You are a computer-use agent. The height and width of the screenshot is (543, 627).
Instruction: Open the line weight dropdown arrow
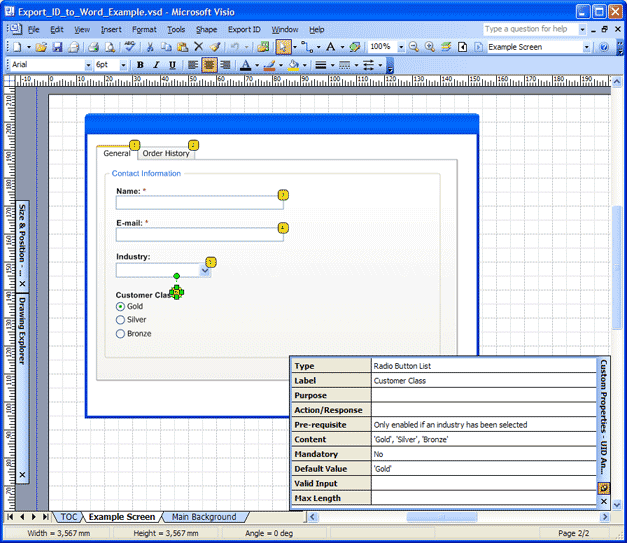tap(333, 65)
